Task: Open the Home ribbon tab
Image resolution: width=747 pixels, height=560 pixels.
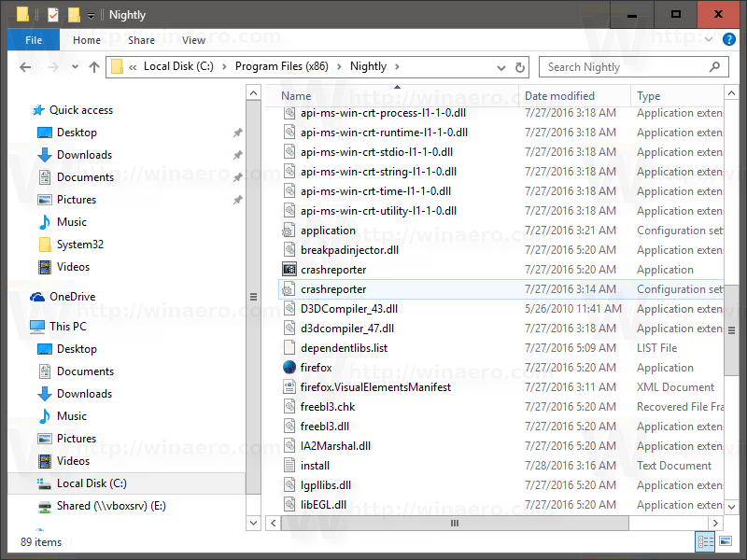Action: pyautogui.click(x=87, y=40)
